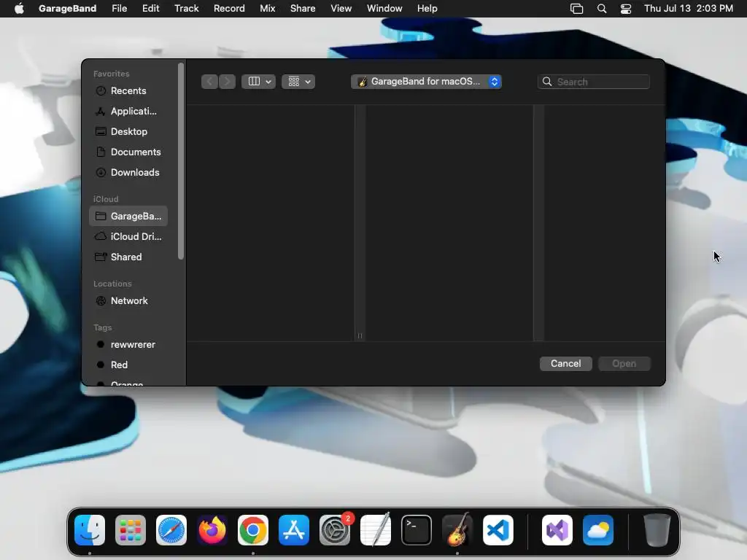Image resolution: width=747 pixels, height=560 pixels.
Task: Open Control Center from the menu bar
Action: (625, 9)
